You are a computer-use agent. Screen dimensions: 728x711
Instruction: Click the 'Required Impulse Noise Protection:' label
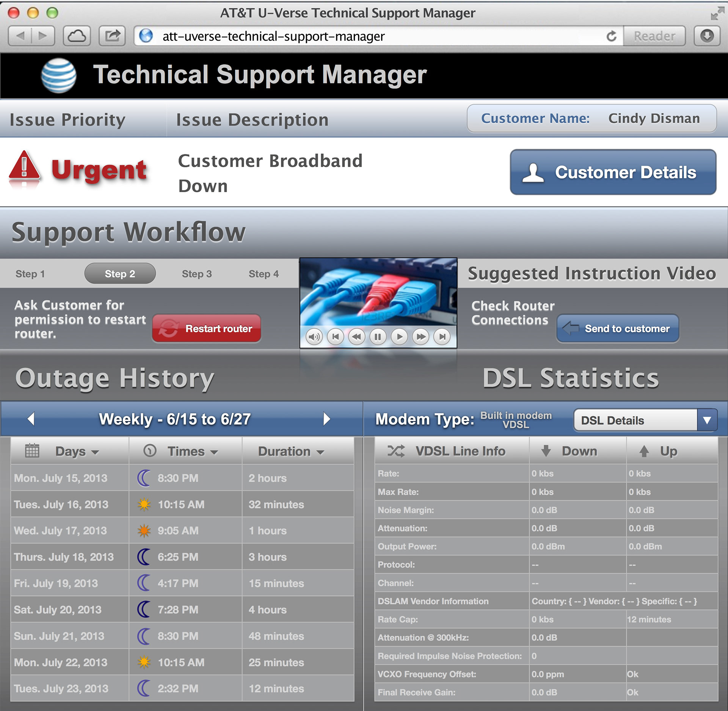[x=450, y=656]
